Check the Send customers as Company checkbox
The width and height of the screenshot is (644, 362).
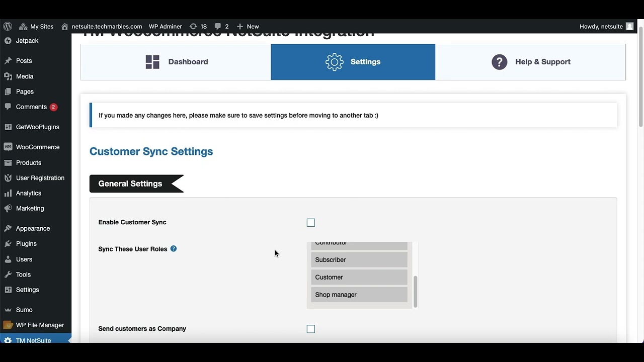click(311, 329)
